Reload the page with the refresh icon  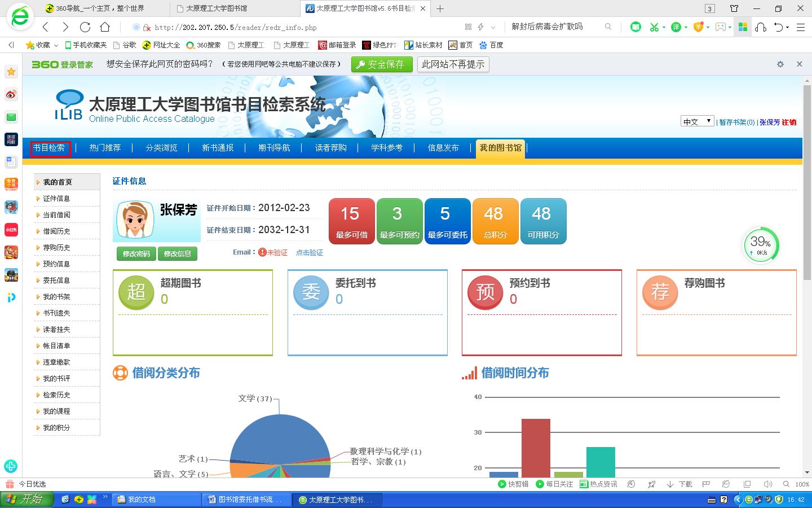click(85, 27)
